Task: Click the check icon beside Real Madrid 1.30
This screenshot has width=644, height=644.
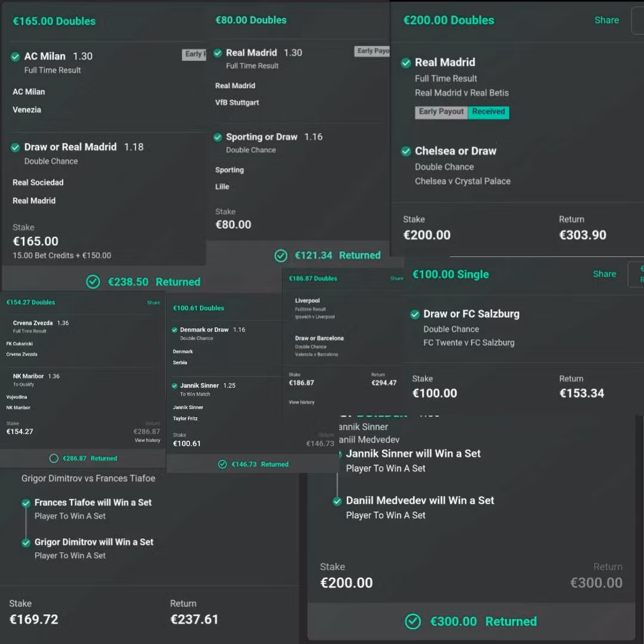Action: point(218,53)
